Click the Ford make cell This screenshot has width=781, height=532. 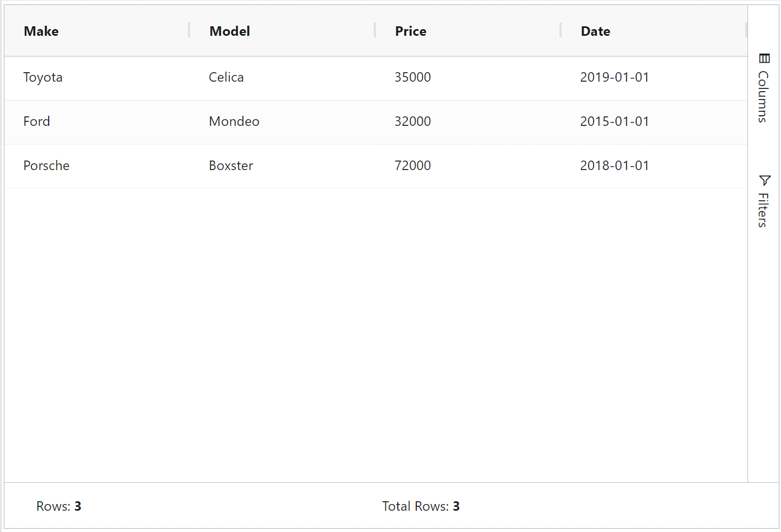coord(37,121)
